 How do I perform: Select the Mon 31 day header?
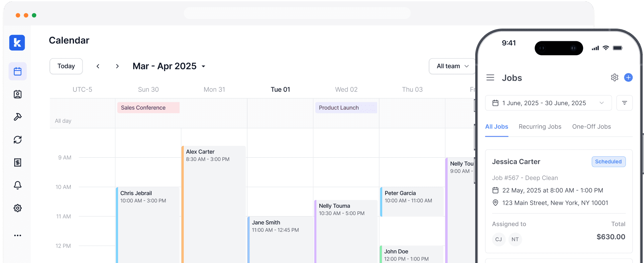click(214, 90)
